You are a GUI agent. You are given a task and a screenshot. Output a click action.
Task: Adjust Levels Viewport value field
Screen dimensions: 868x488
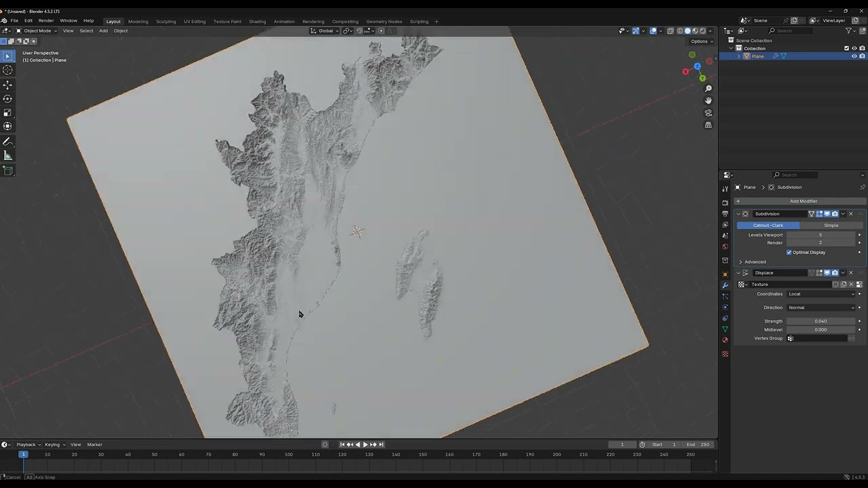pyautogui.click(x=821, y=235)
